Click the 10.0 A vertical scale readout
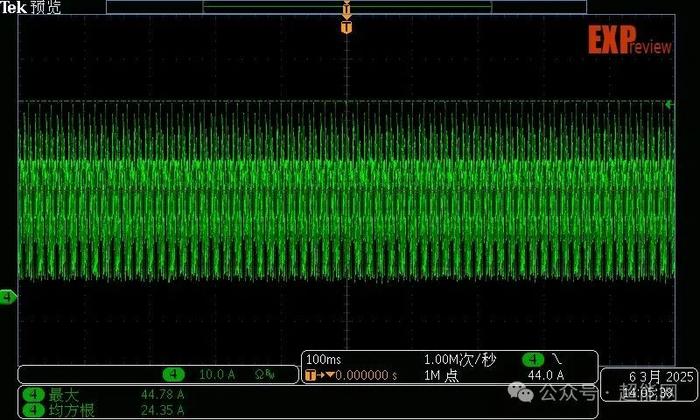This screenshot has width=700, height=420. [x=217, y=374]
